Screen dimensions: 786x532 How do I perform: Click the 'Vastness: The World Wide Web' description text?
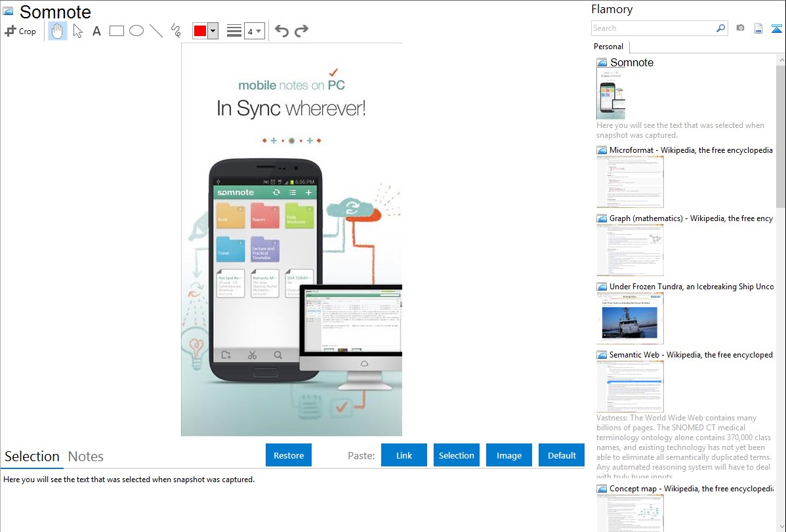(684, 447)
